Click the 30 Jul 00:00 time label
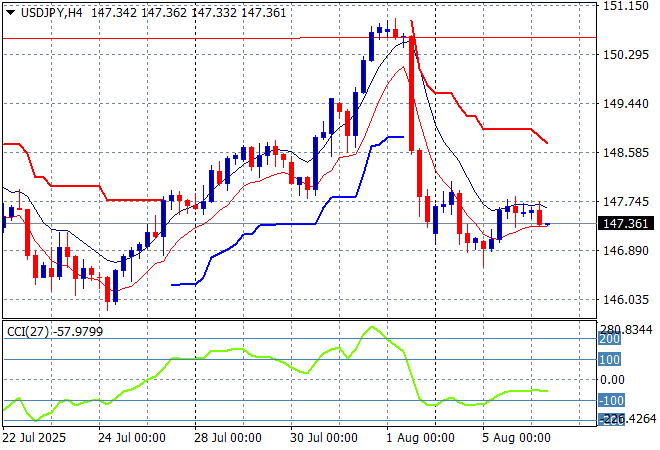 pos(324,438)
